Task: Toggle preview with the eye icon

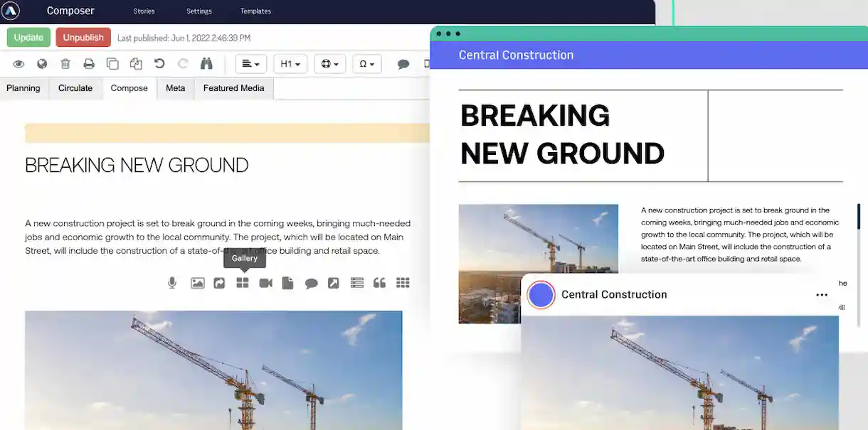Action: tap(18, 64)
